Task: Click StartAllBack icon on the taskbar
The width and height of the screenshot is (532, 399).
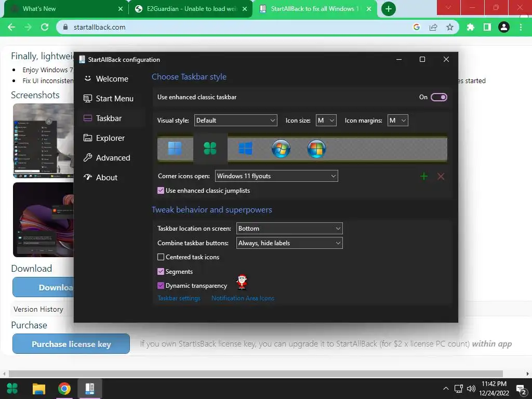Action: [x=89, y=389]
